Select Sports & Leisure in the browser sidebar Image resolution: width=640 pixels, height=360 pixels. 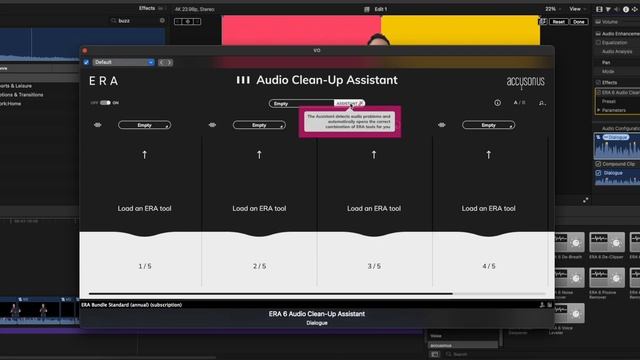[x=16, y=86]
